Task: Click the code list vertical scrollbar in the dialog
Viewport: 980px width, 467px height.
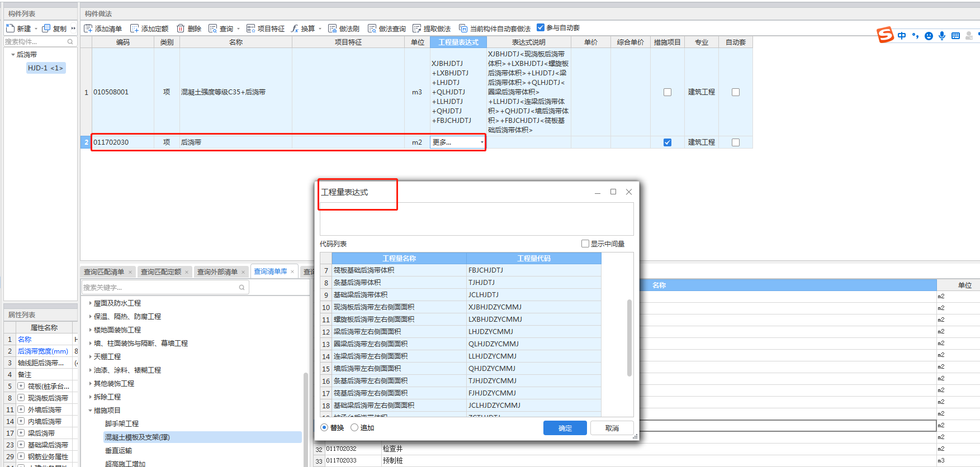Action: (x=629, y=338)
